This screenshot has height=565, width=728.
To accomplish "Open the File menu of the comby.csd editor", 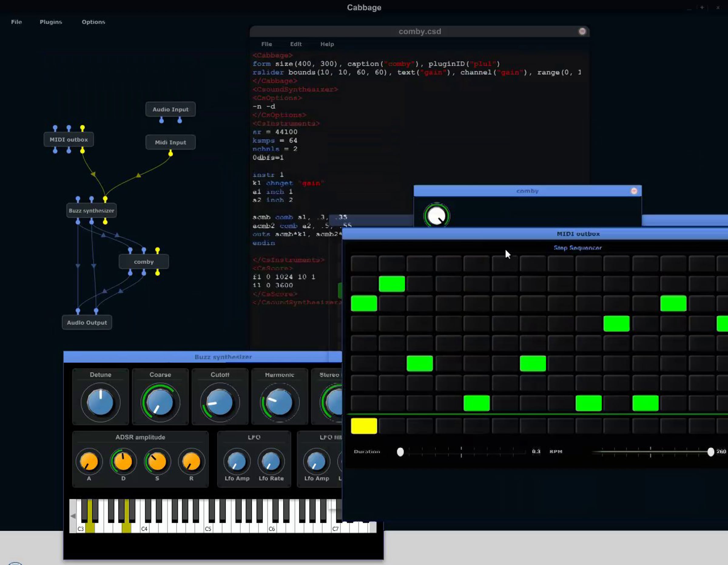I will click(x=266, y=44).
